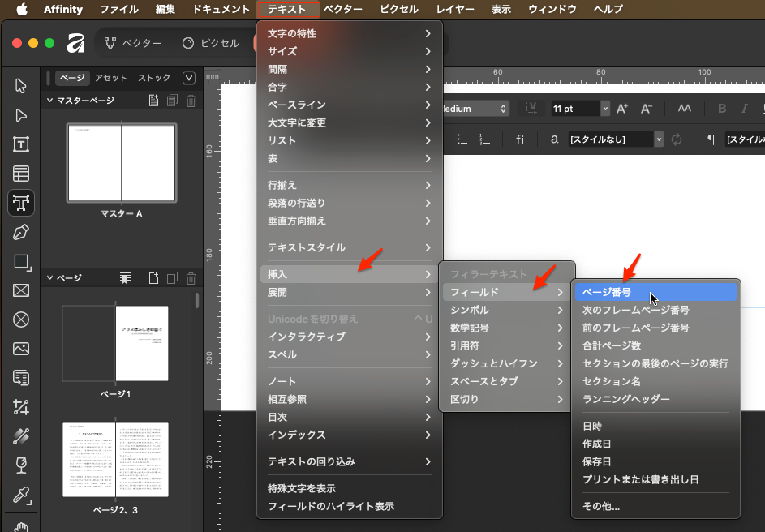Open the font size 11 pt dropdown
The width and height of the screenshot is (765, 532).
pyautogui.click(x=604, y=109)
